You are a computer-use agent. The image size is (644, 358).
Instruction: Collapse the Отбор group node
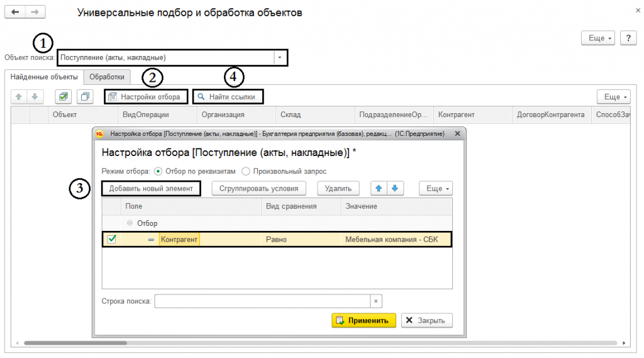(130, 223)
